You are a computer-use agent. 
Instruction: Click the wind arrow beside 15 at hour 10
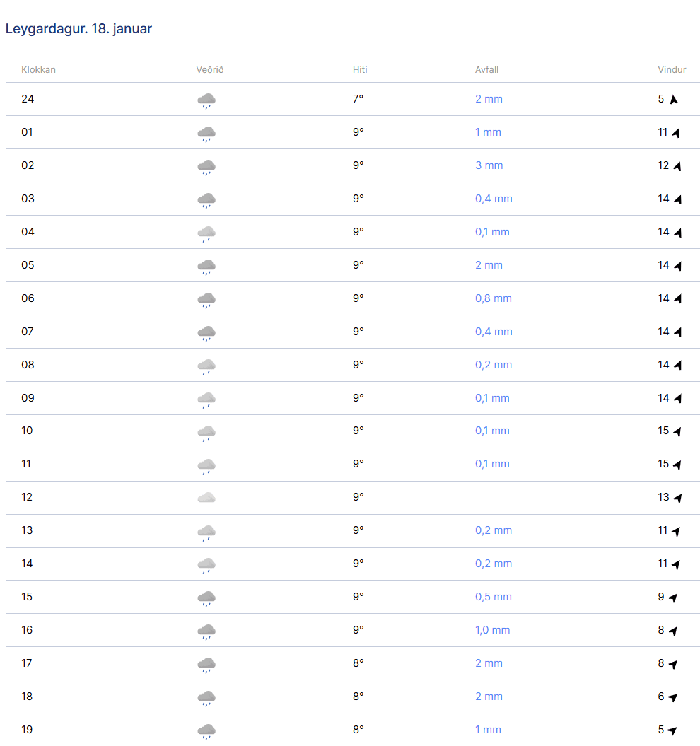coord(677,431)
